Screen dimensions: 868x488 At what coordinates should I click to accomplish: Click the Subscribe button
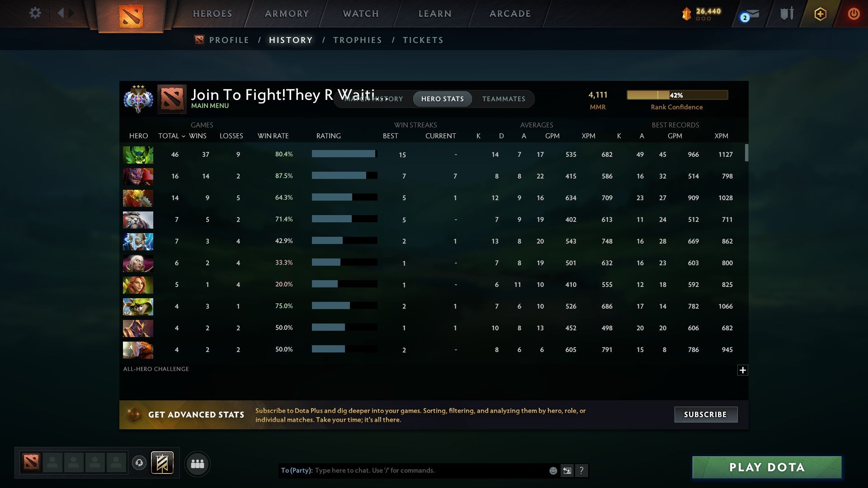pyautogui.click(x=705, y=414)
